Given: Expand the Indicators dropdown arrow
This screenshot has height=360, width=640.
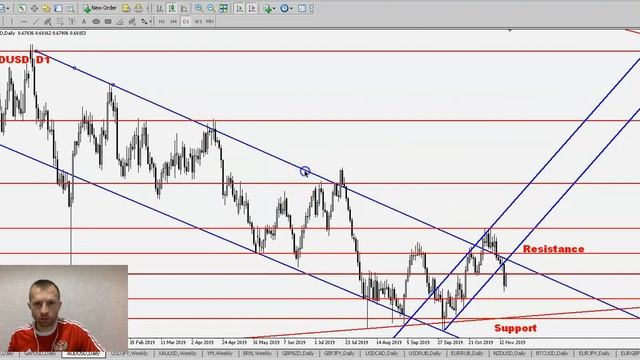Looking at the screenshot, I should coord(274,8).
